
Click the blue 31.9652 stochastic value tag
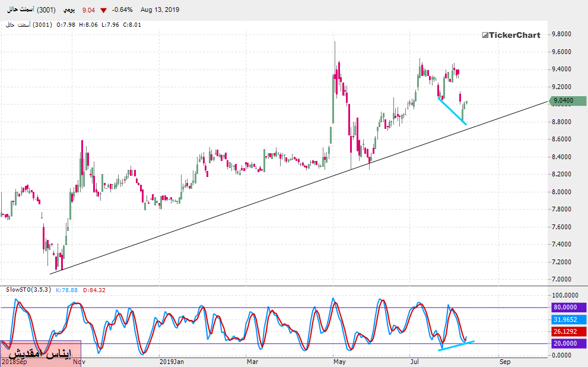(567, 319)
